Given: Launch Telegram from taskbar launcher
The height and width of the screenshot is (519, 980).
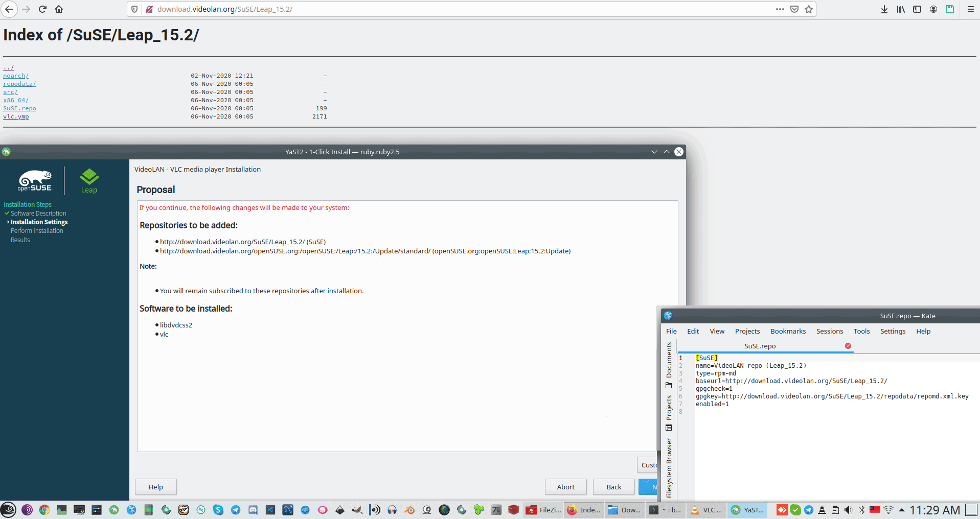Looking at the screenshot, I should [x=236, y=510].
